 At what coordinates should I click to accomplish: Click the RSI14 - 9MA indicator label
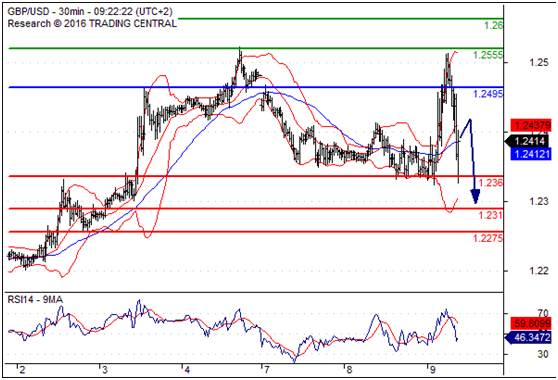(35, 300)
